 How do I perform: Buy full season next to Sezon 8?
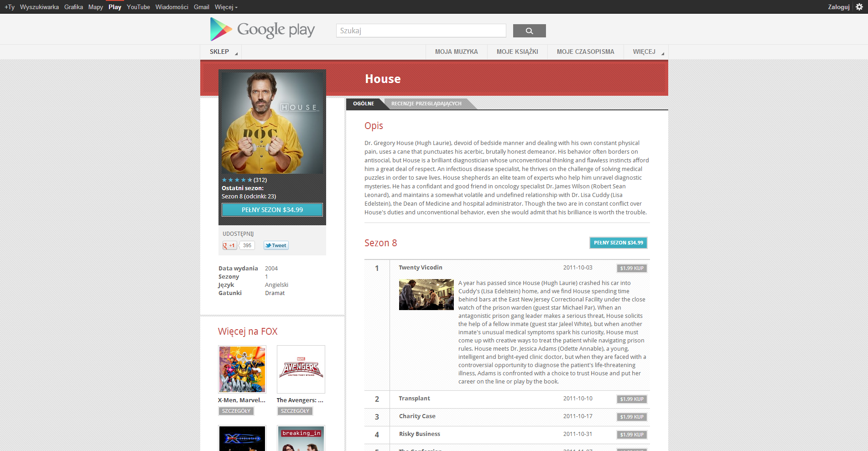tap(619, 243)
